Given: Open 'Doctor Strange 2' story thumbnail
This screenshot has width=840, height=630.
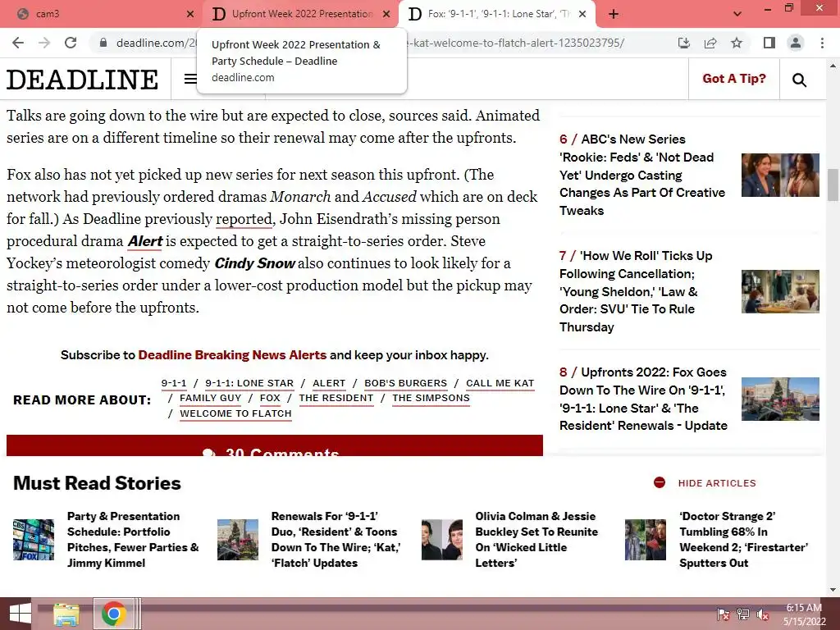Looking at the screenshot, I should point(646,540).
